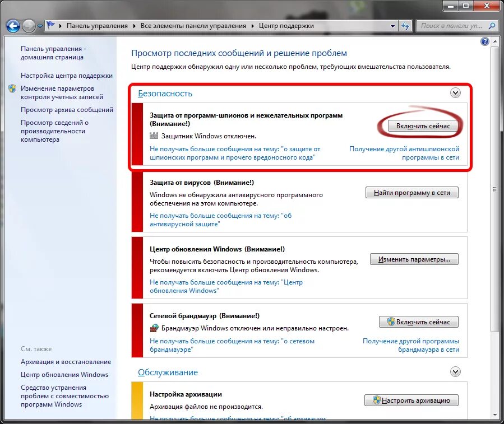
Task: Click the Back navigation arrow
Action: tap(13, 26)
